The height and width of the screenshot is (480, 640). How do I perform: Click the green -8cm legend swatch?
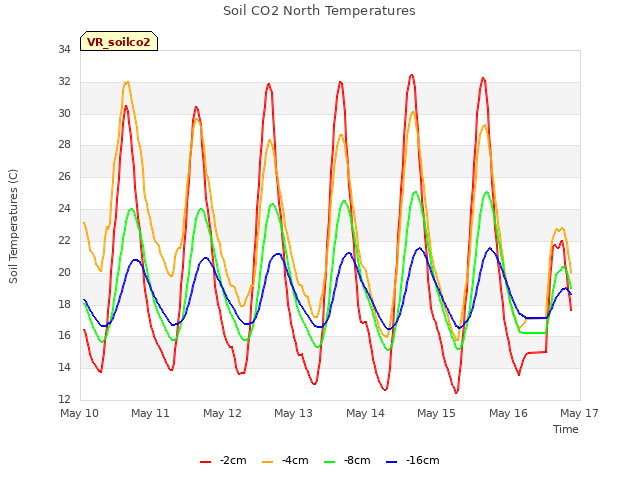[x=329, y=462]
